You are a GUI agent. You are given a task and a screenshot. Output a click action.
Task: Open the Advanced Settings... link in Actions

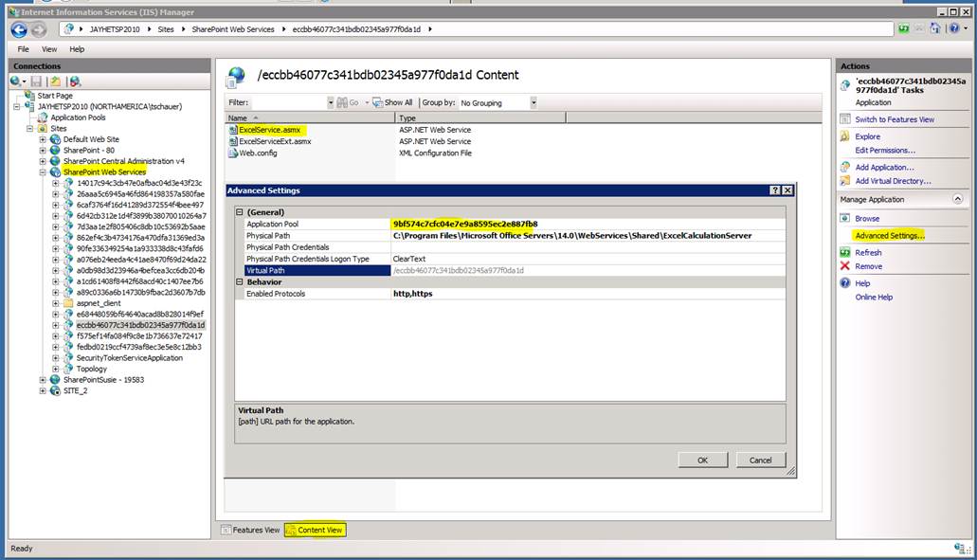[x=890, y=235]
